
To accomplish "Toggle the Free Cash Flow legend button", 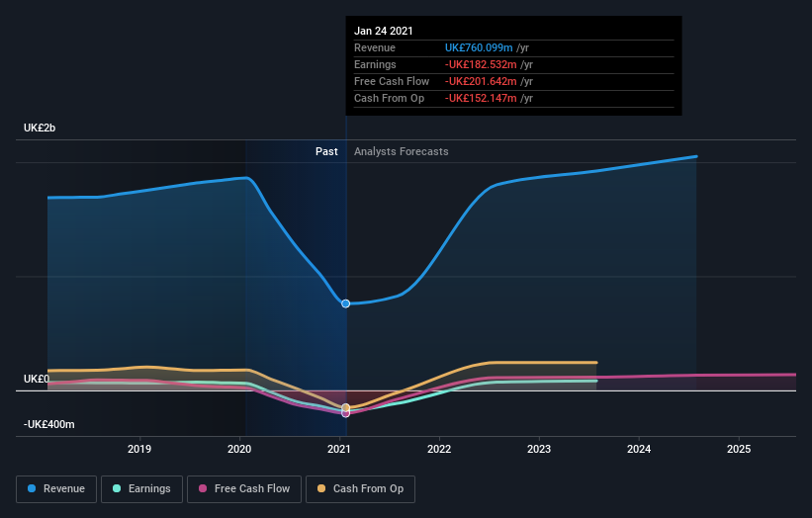I will (244, 489).
